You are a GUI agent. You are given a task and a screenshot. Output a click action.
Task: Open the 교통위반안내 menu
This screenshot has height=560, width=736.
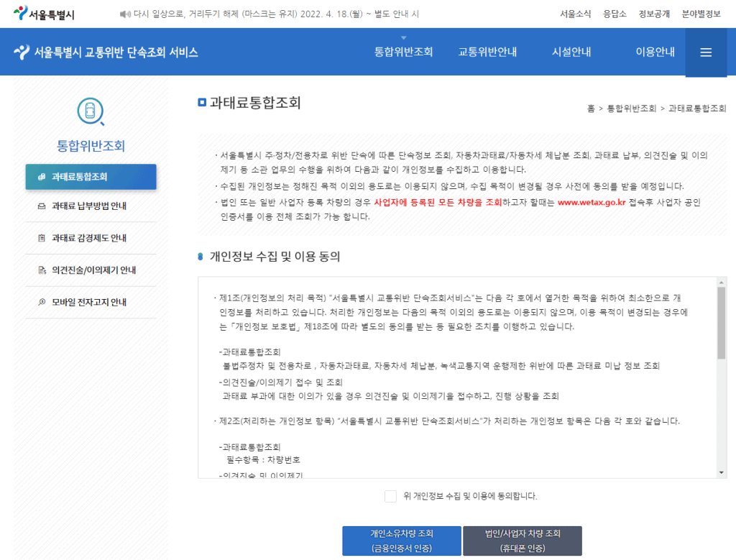487,52
